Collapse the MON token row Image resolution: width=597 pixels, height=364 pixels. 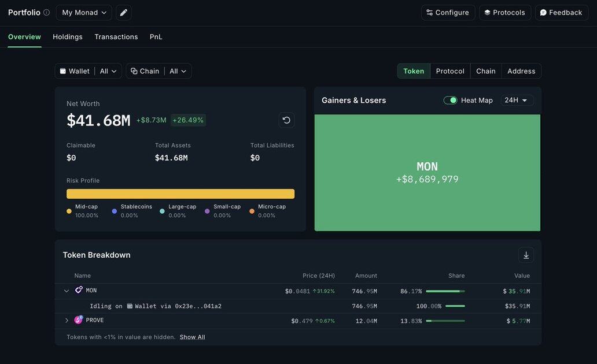click(x=67, y=291)
